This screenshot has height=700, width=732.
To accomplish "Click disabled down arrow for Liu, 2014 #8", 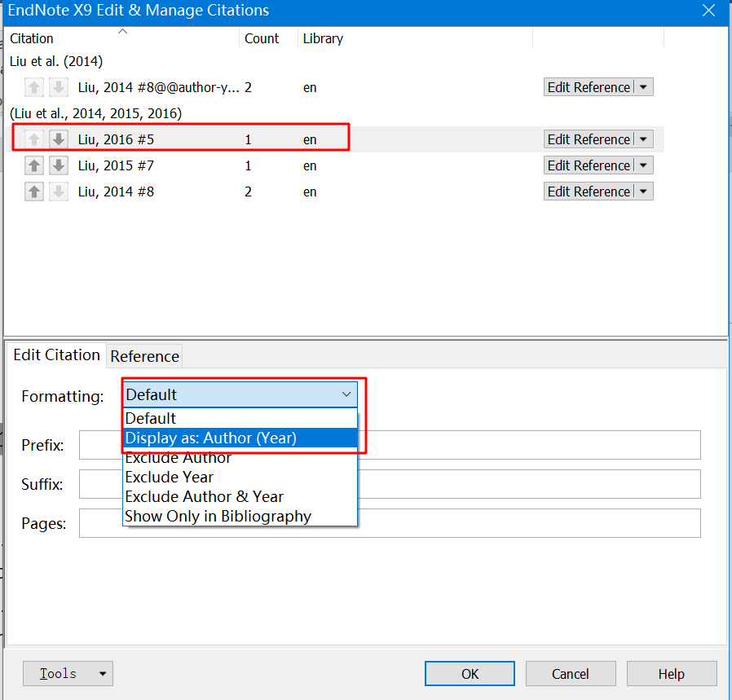I will 59,192.
